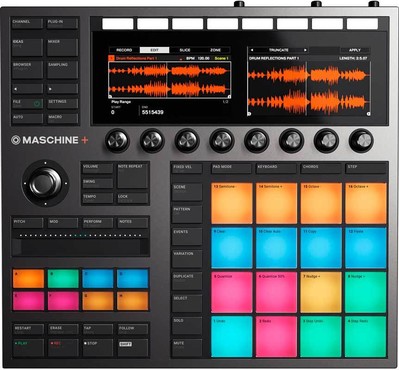Viewport: 399px width, 370px height.
Task: Select NOTES strip mode
Action: click(133, 223)
